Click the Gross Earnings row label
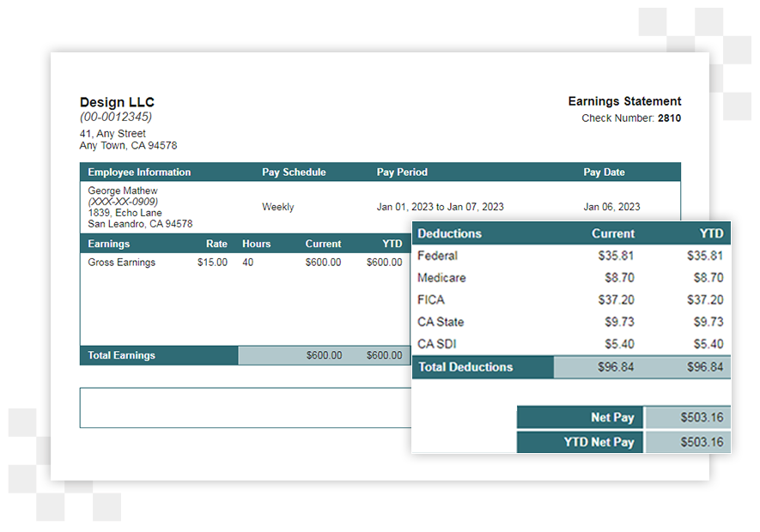Screen dimensions: 760x532 coord(119,262)
